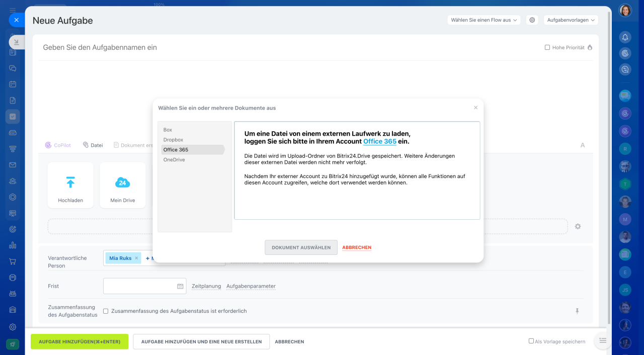This screenshot has height=355, width=644.
Task: Expand the Aufgabenvorlagen dropdown
Action: click(571, 20)
